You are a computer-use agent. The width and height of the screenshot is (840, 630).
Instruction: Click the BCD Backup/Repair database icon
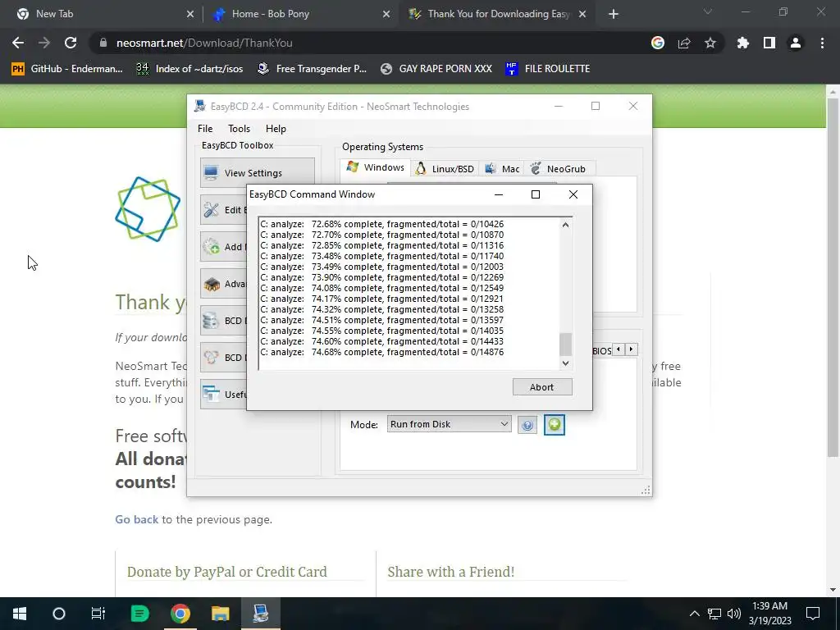pyautogui.click(x=211, y=321)
